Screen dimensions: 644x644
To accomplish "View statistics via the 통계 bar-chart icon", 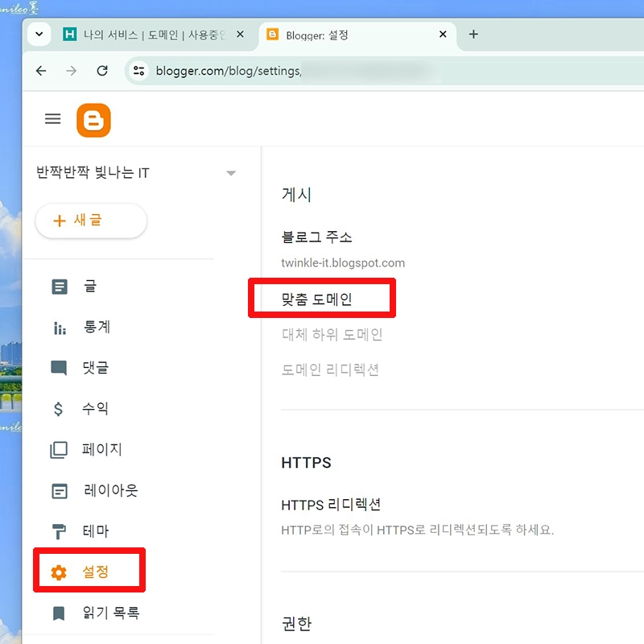I will 59,327.
